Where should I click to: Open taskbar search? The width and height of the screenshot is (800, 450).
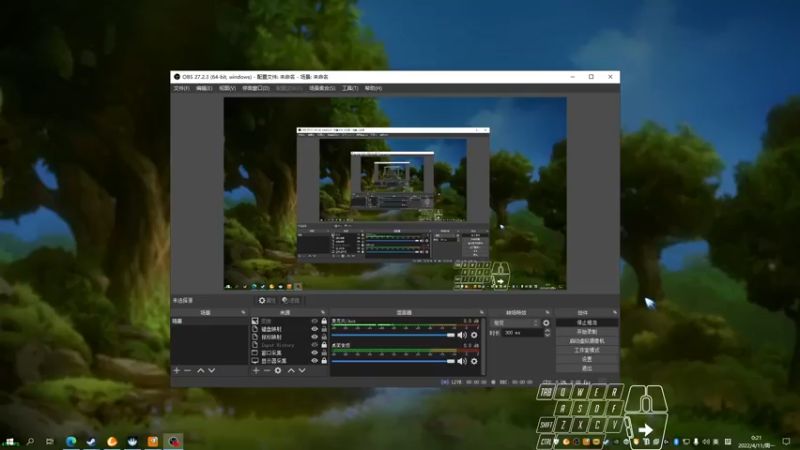pos(30,441)
